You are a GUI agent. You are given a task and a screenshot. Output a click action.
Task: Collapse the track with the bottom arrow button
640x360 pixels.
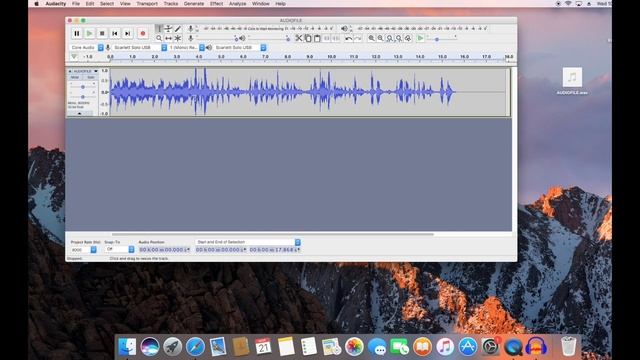(x=80, y=113)
